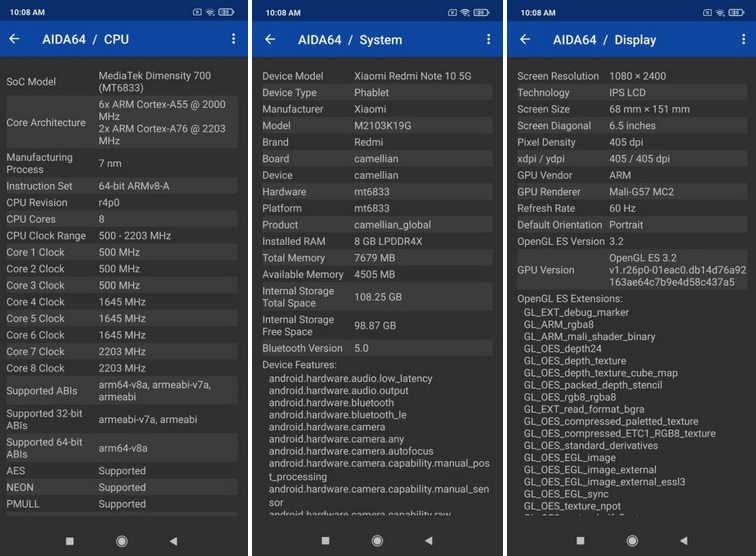Tap the Device Type Phablet row

pyautogui.click(x=377, y=93)
